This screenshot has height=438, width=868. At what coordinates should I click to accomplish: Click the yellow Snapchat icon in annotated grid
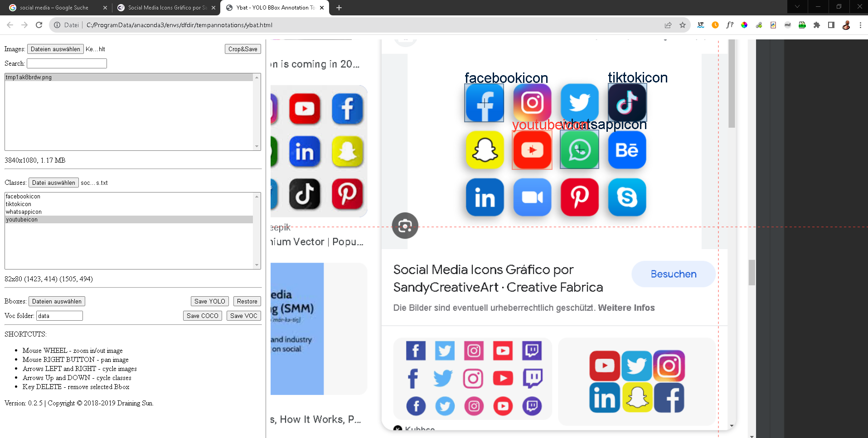pos(485,150)
